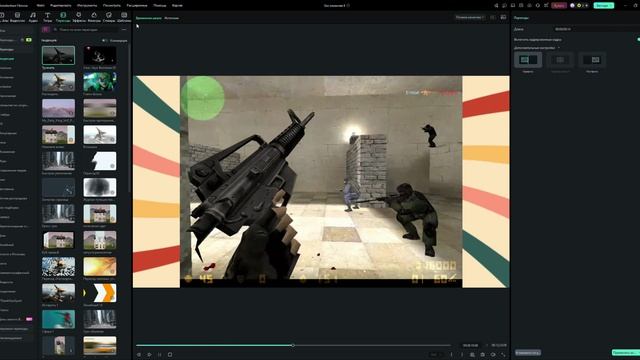Click the green button at properties panel bottom right
This screenshot has height=360, width=640.
point(625,352)
